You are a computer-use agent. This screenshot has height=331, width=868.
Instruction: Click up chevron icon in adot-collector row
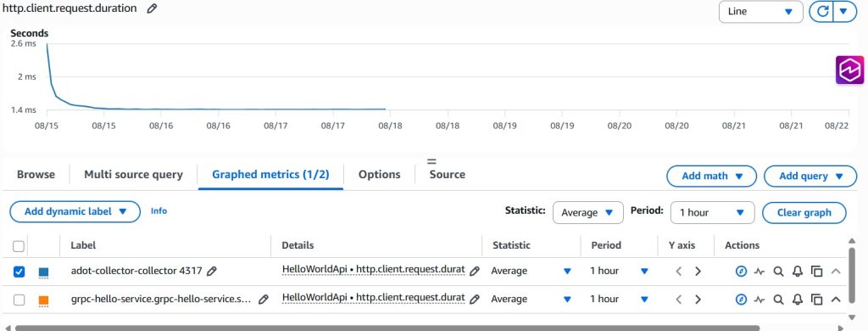click(x=836, y=271)
